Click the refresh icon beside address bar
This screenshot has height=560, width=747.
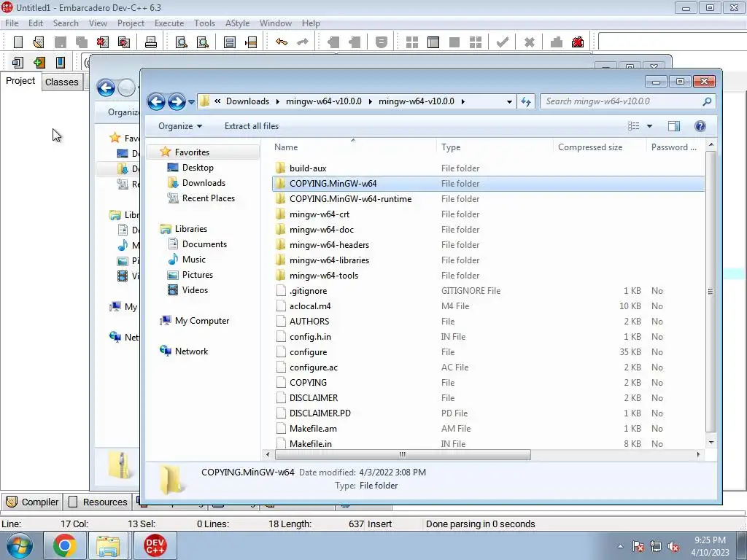click(x=526, y=101)
